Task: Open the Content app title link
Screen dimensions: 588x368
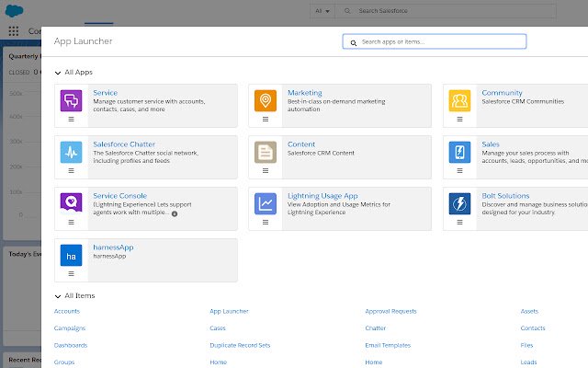Action: pos(301,144)
